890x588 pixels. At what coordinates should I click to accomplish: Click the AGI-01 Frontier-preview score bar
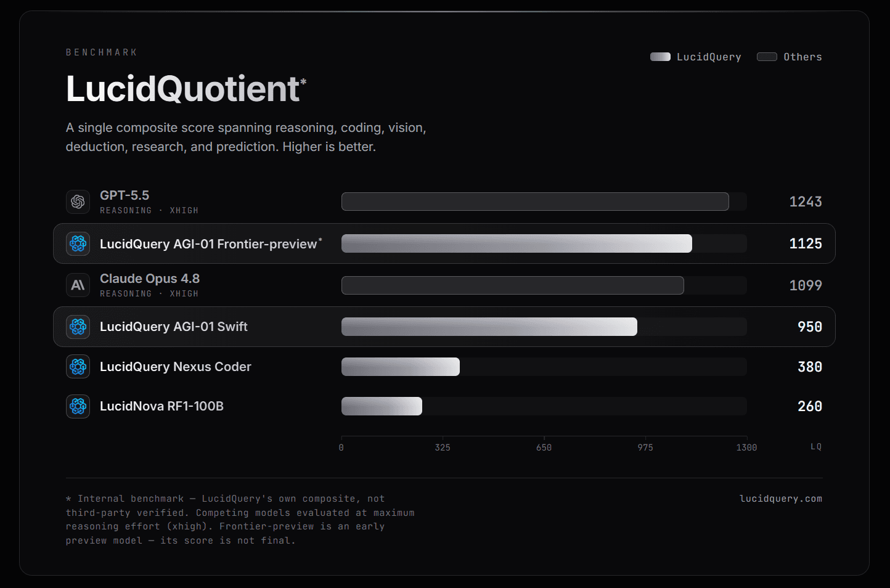(x=516, y=243)
